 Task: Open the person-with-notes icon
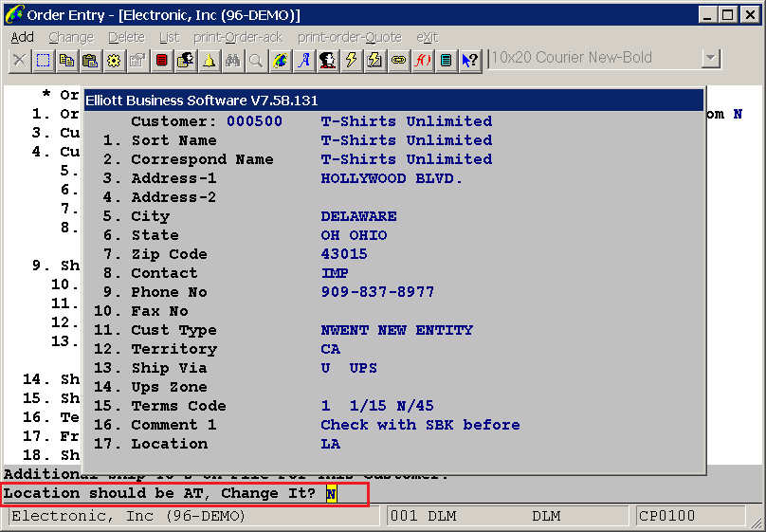pyautogui.click(x=185, y=61)
